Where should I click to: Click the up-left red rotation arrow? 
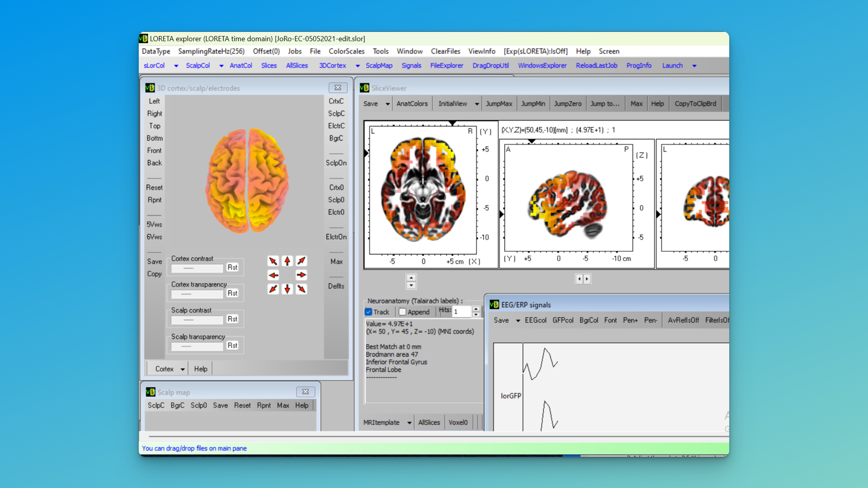pyautogui.click(x=273, y=261)
